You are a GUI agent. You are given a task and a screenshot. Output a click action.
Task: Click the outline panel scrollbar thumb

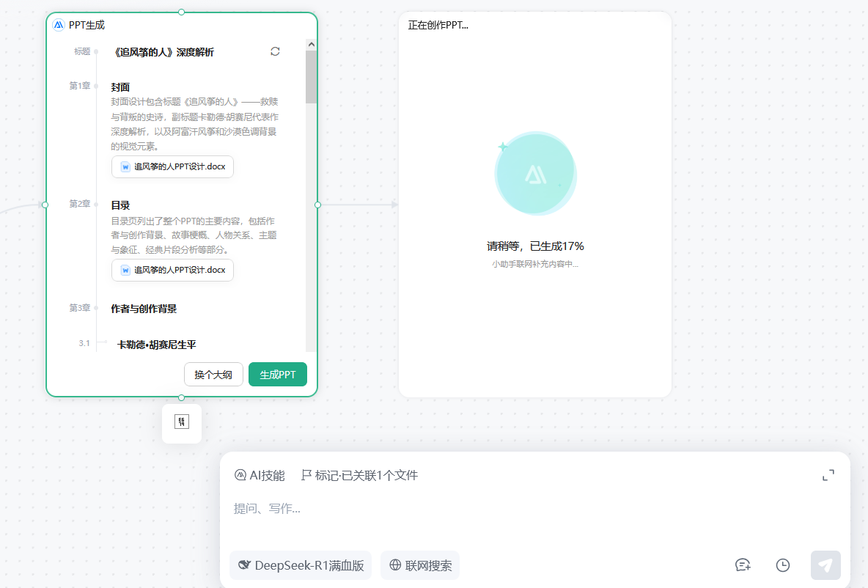click(311, 77)
